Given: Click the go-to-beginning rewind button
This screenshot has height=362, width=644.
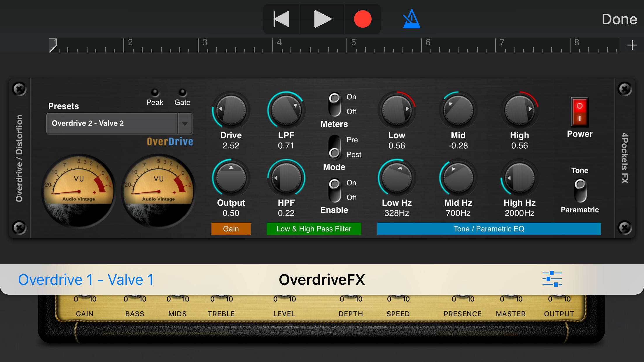Looking at the screenshot, I should [281, 19].
